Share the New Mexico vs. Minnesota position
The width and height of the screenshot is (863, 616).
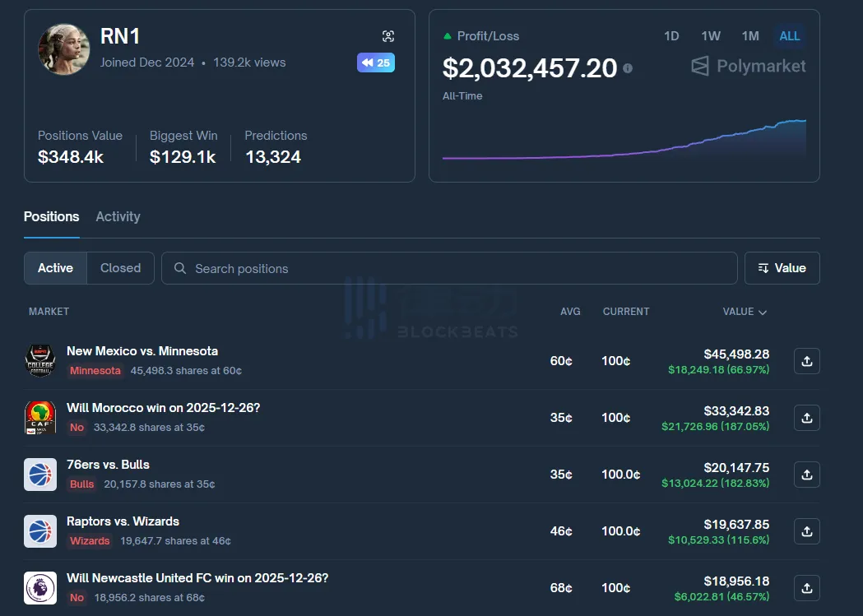click(806, 361)
